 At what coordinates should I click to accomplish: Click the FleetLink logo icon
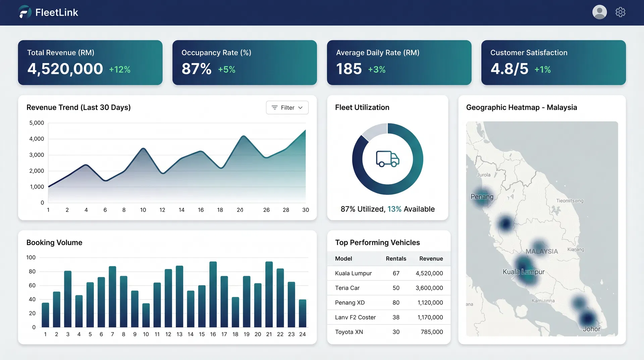coord(24,12)
